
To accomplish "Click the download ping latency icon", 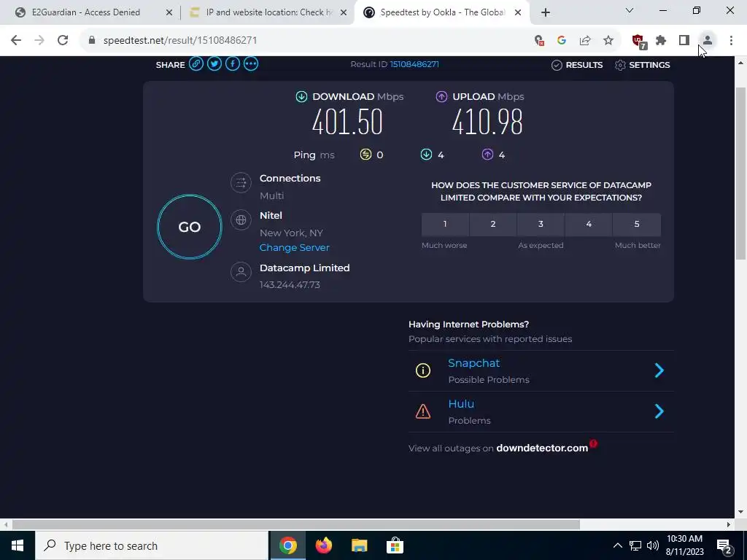I will coord(426,155).
